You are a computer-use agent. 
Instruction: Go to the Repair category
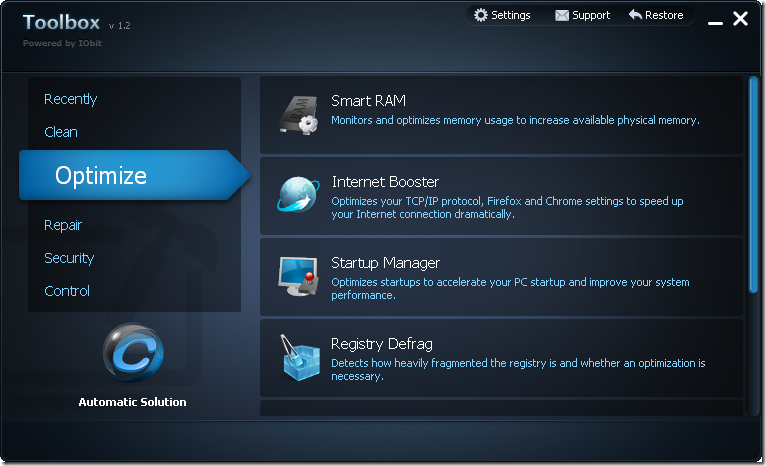63,225
